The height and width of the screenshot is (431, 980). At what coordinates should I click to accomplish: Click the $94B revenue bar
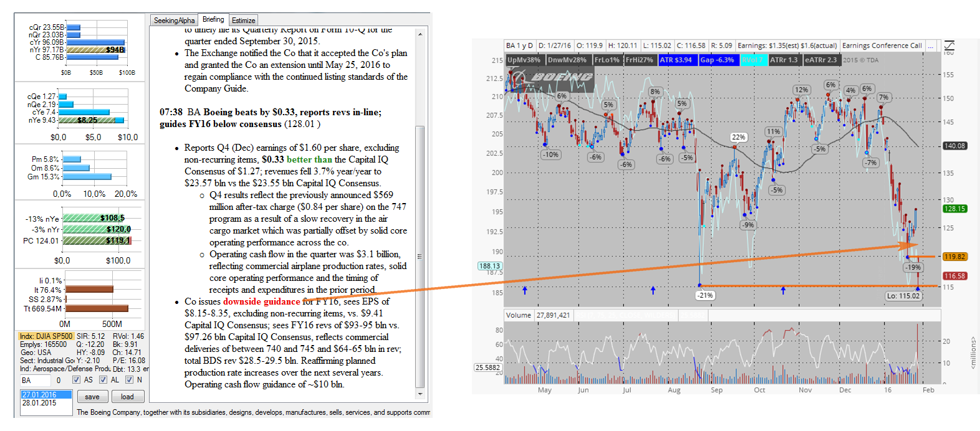(96, 50)
